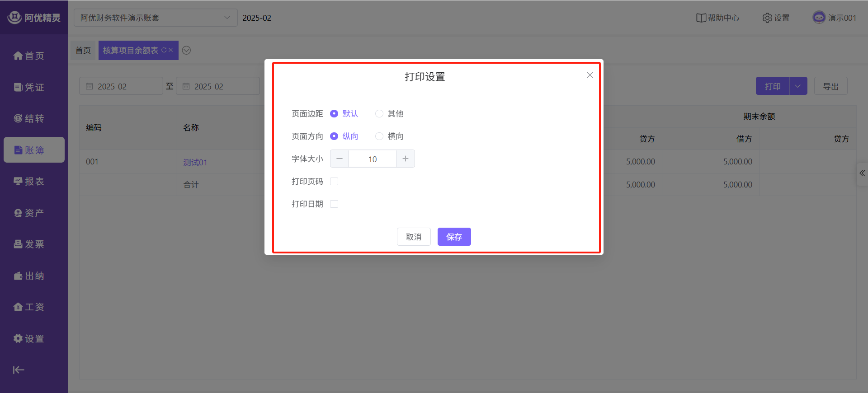Enable the 打印日期 checkbox
The image size is (868, 393).
pyautogui.click(x=334, y=204)
